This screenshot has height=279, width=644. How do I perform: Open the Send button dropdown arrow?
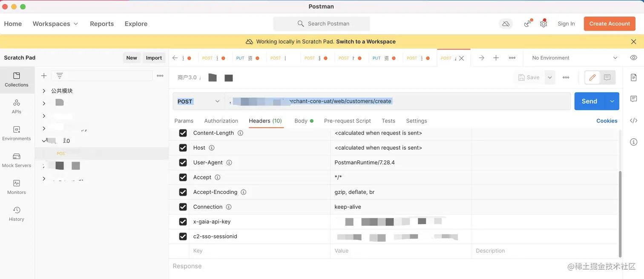[612, 101]
